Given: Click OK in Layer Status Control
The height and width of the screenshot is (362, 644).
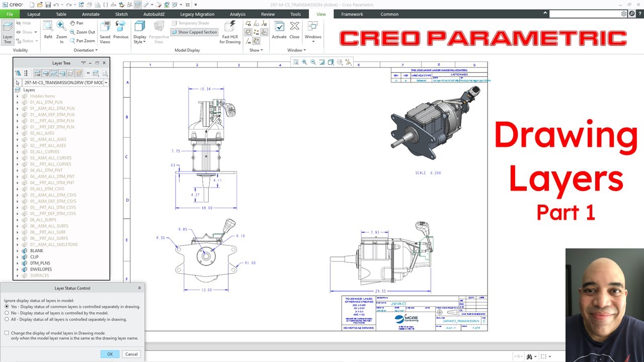Looking at the screenshot, I should [x=110, y=354].
